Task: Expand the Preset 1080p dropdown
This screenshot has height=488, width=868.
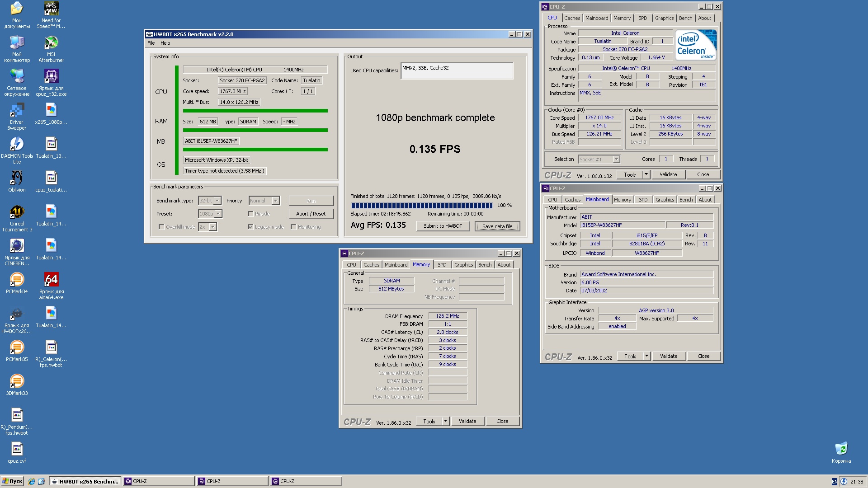Action: pos(218,214)
